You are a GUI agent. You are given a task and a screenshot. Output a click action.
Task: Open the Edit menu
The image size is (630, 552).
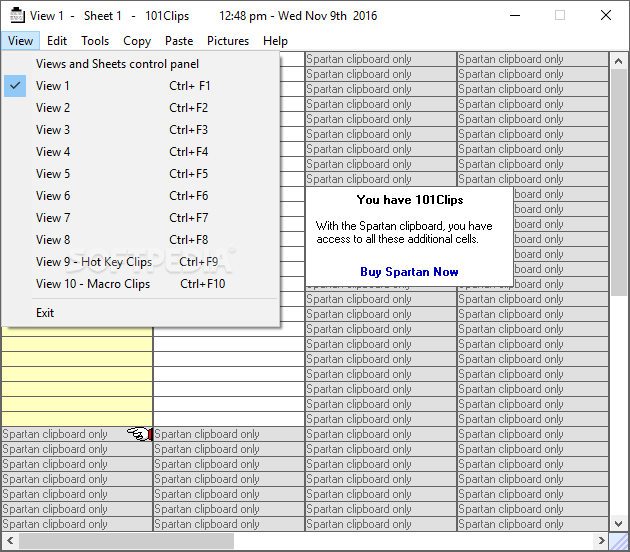pyautogui.click(x=57, y=41)
